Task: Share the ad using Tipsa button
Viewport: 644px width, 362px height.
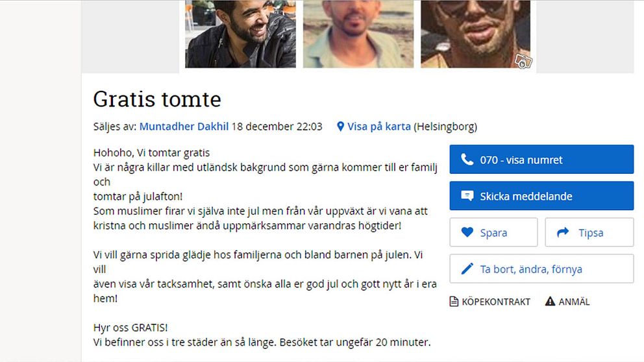Action: pos(589,232)
